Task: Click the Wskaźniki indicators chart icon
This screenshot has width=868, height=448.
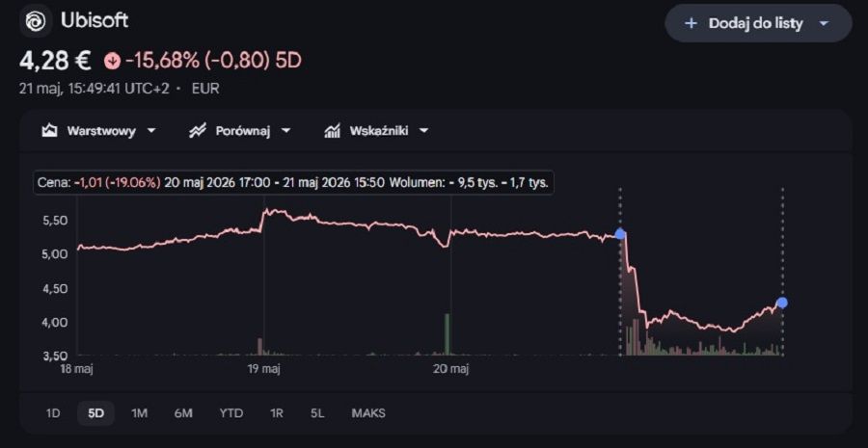Action: pos(332,131)
